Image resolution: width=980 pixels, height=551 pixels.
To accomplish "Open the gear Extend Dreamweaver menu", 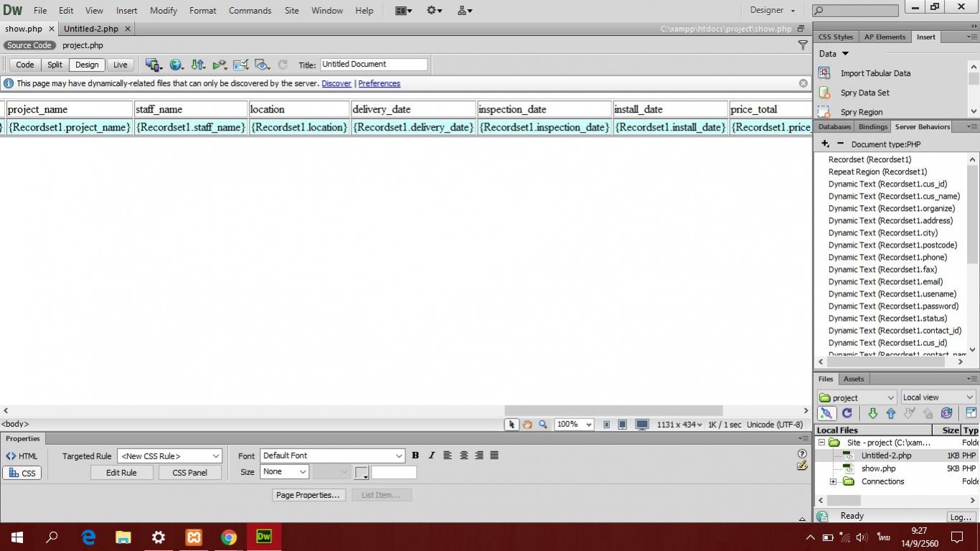I will click(434, 10).
